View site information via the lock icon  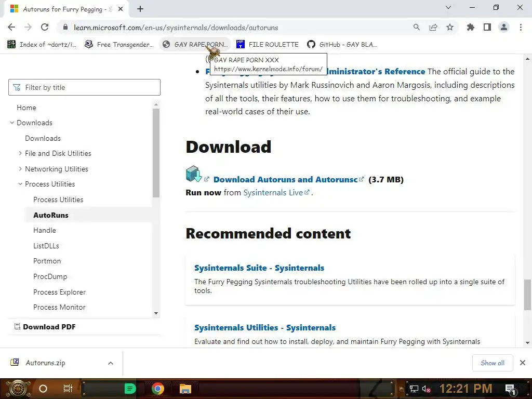click(x=65, y=27)
